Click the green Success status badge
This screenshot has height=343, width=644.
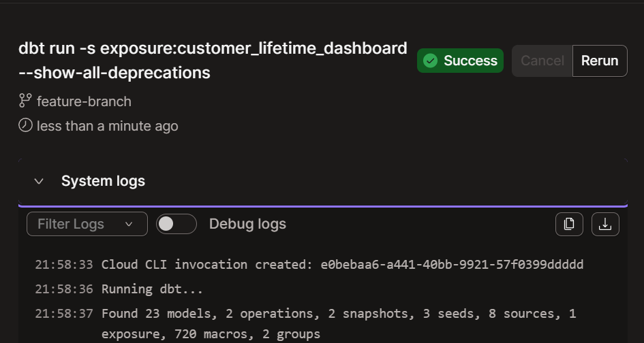coord(460,61)
